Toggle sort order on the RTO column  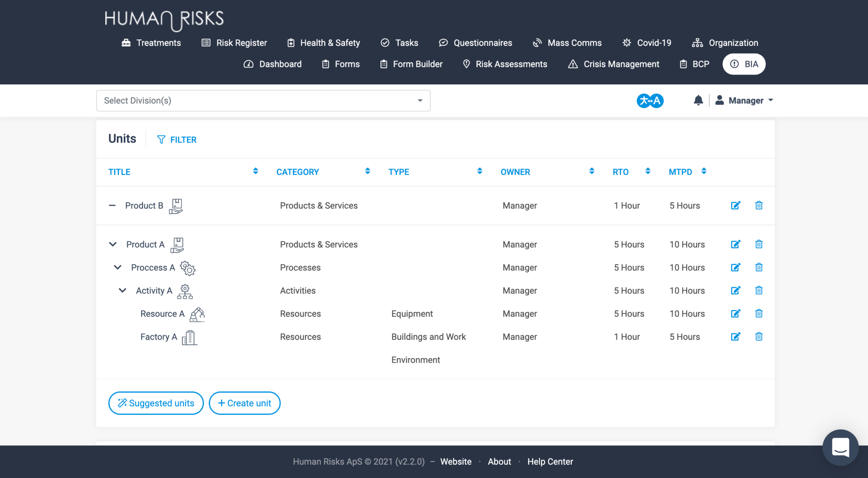click(648, 171)
